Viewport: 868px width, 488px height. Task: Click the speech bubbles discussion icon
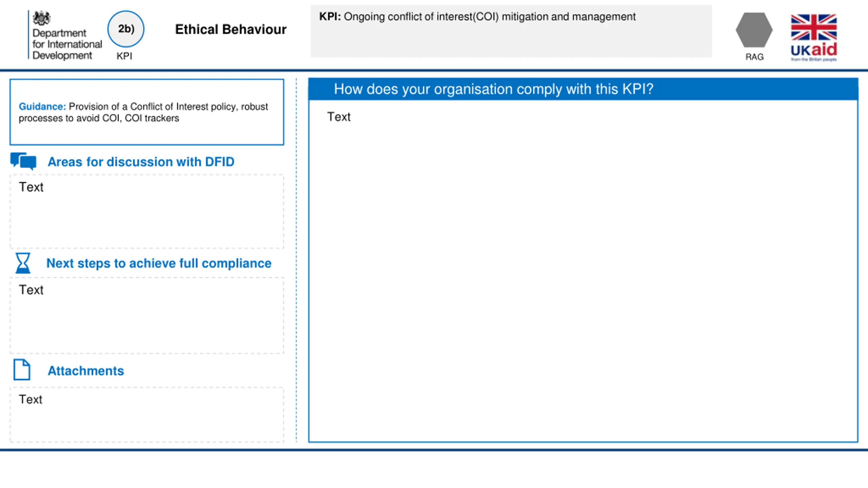23,161
